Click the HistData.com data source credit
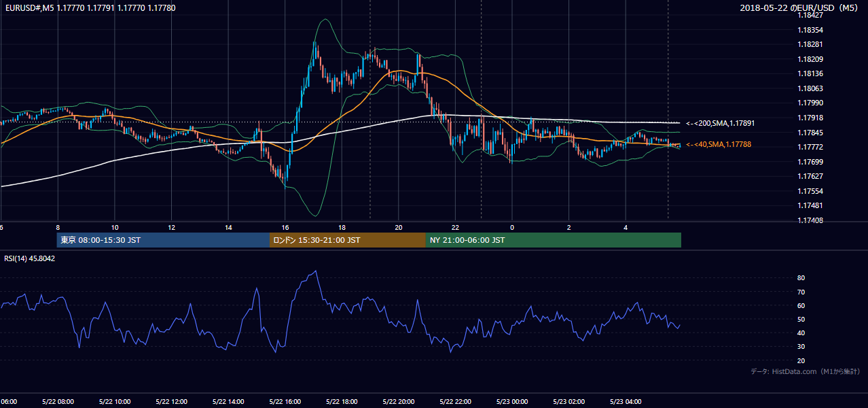Viewport: 868px width, 408px height. (806, 371)
